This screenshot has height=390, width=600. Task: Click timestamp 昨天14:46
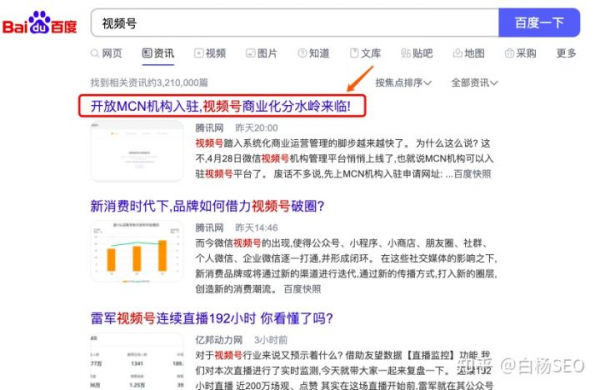(256, 228)
